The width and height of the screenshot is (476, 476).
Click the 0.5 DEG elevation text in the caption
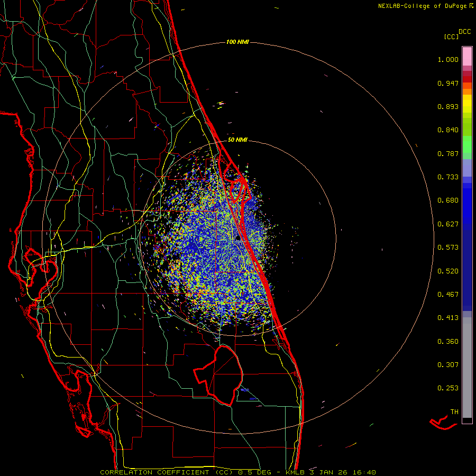pyautogui.click(x=254, y=472)
